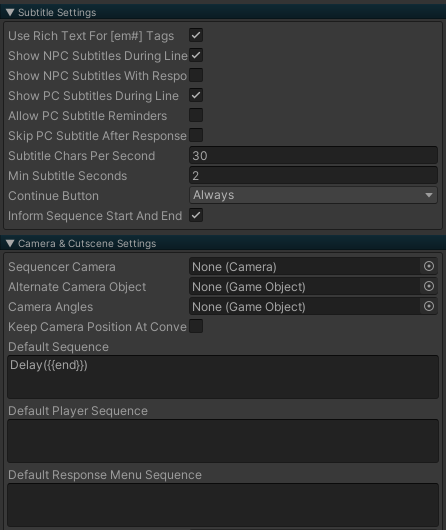Open object picker for Sequencer Camera
This screenshot has width=446, height=530.
pos(429,266)
